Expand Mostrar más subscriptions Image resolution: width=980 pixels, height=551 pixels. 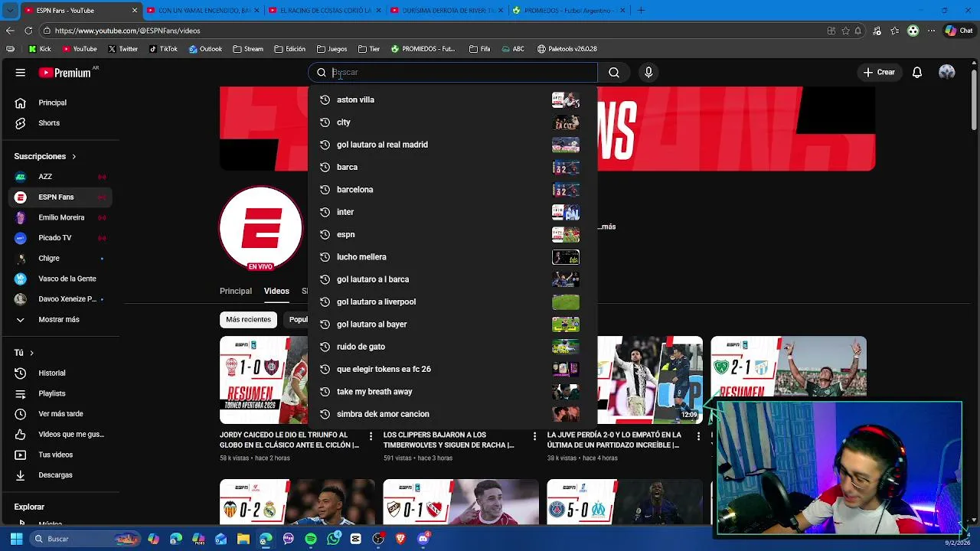pyautogui.click(x=60, y=320)
